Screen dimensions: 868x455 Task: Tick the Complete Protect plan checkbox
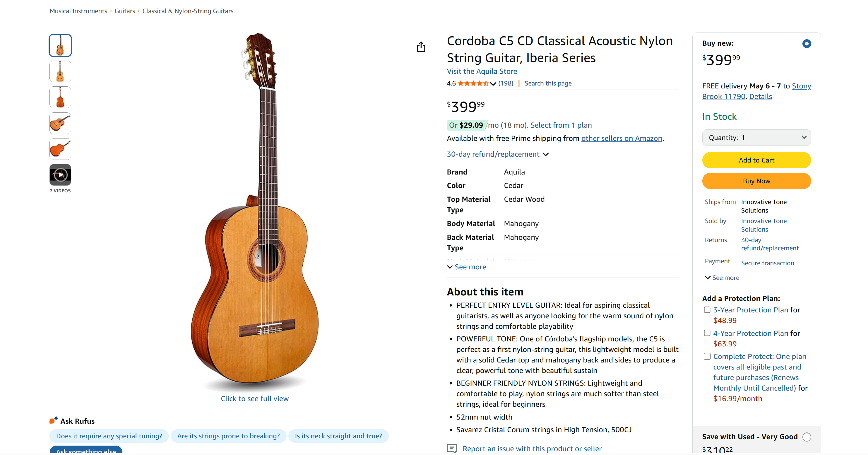pos(707,356)
